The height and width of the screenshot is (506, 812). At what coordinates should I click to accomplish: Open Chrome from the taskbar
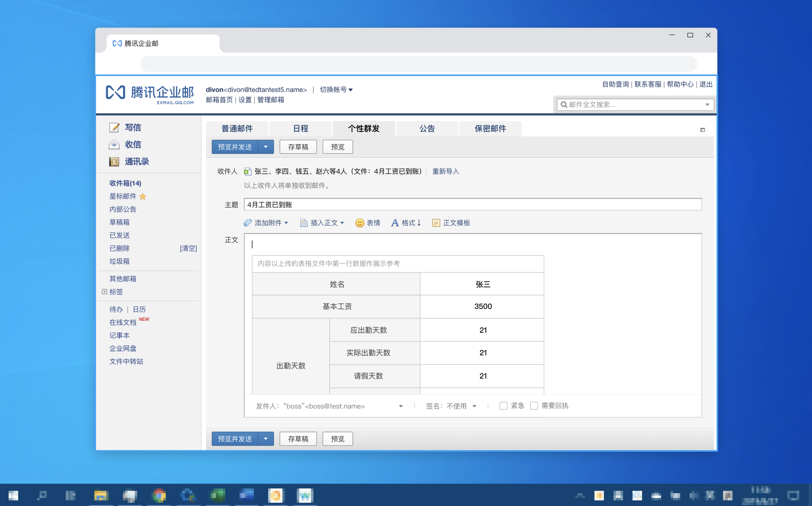[x=159, y=495]
